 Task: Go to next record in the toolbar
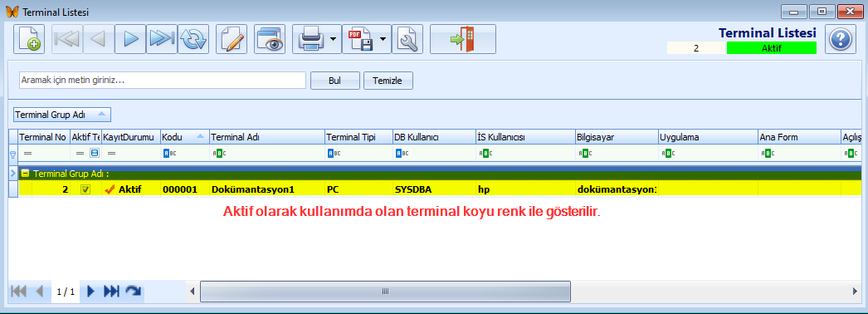point(130,39)
